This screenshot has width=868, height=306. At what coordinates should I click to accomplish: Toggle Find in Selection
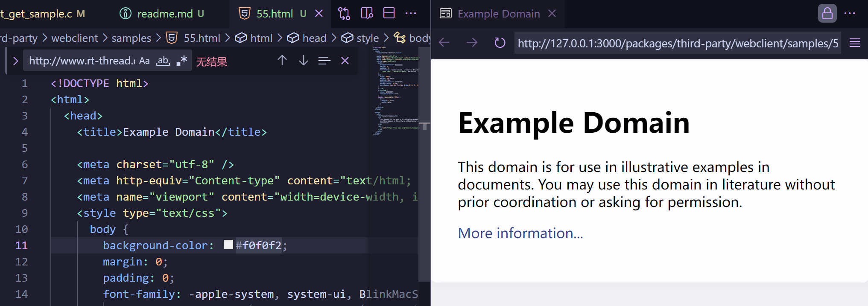tap(324, 61)
